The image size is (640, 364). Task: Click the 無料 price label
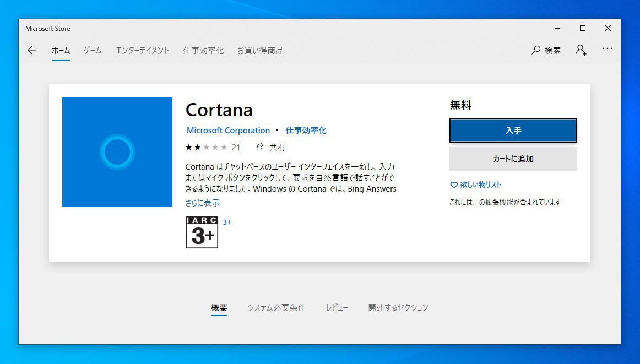(460, 105)
